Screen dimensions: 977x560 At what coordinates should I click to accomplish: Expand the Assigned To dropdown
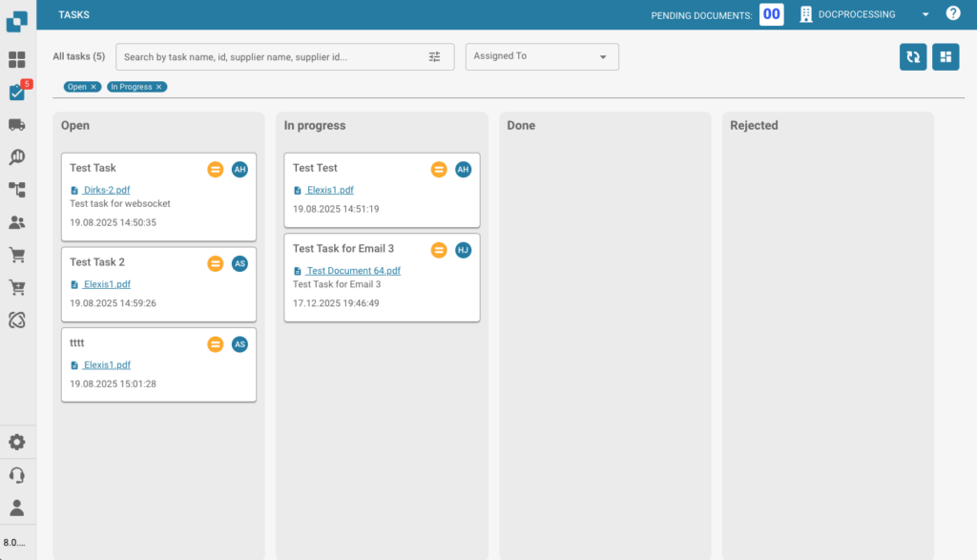542,57
